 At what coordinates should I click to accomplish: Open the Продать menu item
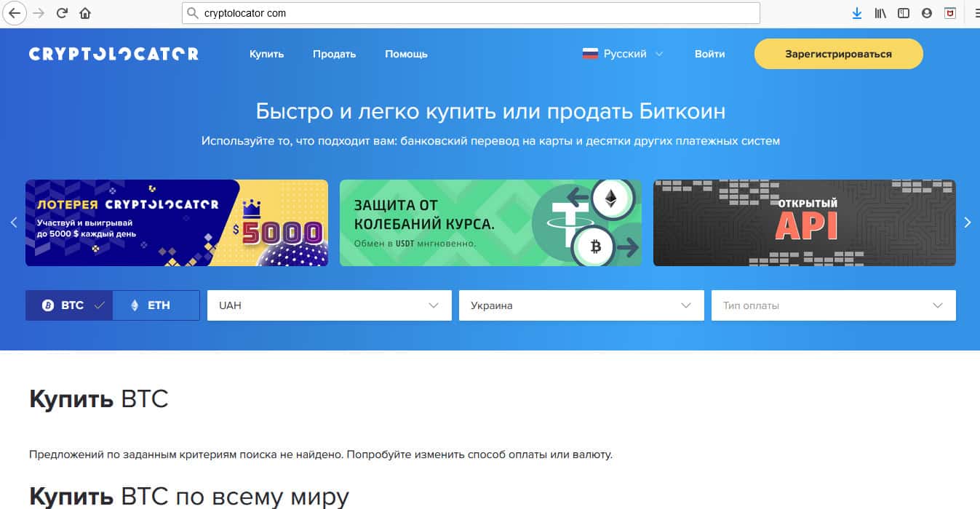tap(334, 54)
